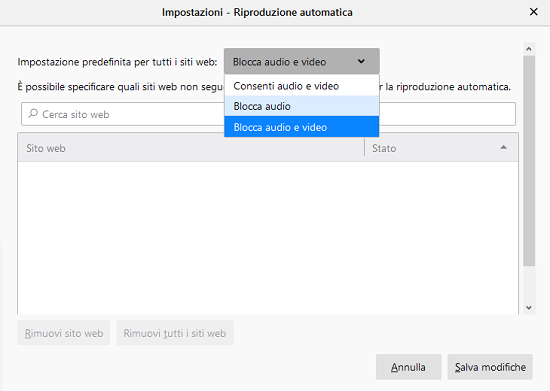Click the scrollbar up arrow

pyautogui.click(x=529, y=49)
